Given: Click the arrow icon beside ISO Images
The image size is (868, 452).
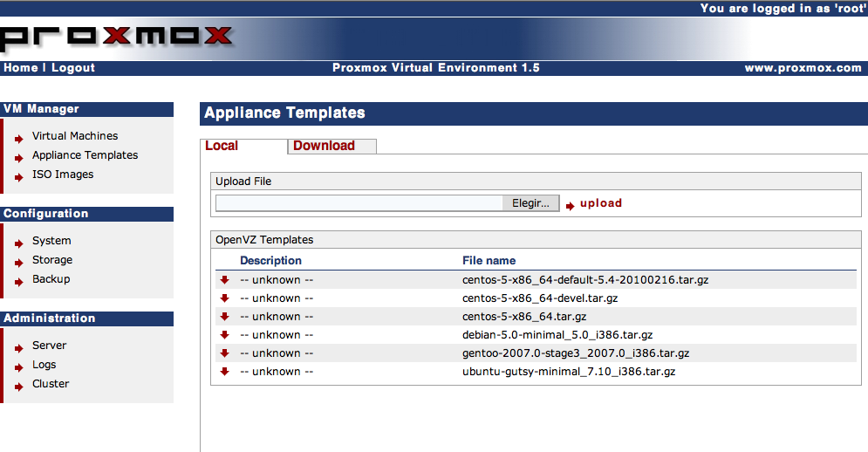Looking at the screenshot, I should coord(19,176).
